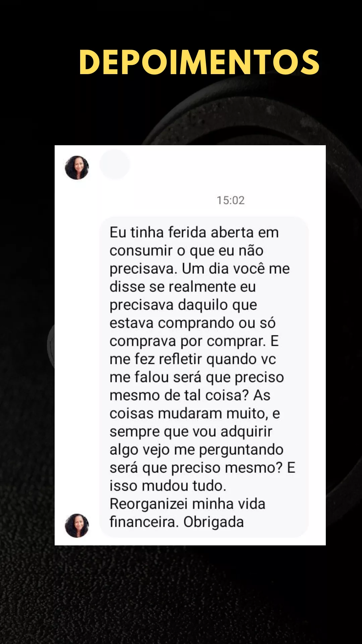Click the text 'isso mudou tudo.'
This screenshot has height=644, width=362.
(168, 486)
